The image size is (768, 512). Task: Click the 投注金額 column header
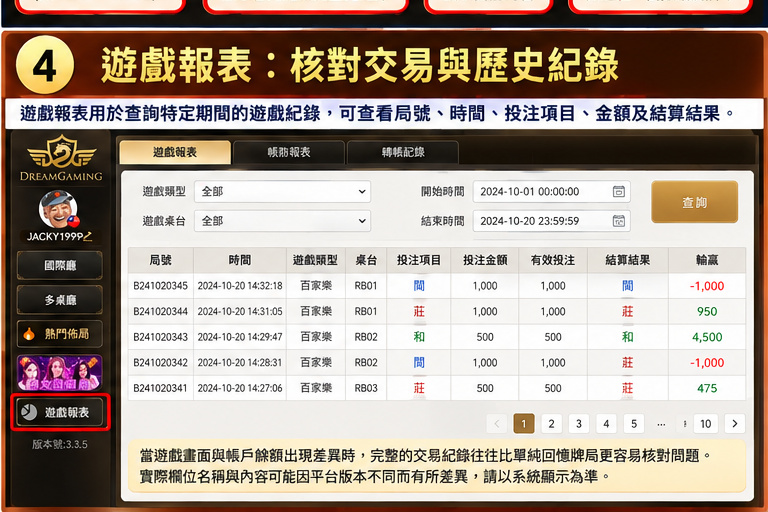coord(485,260)
